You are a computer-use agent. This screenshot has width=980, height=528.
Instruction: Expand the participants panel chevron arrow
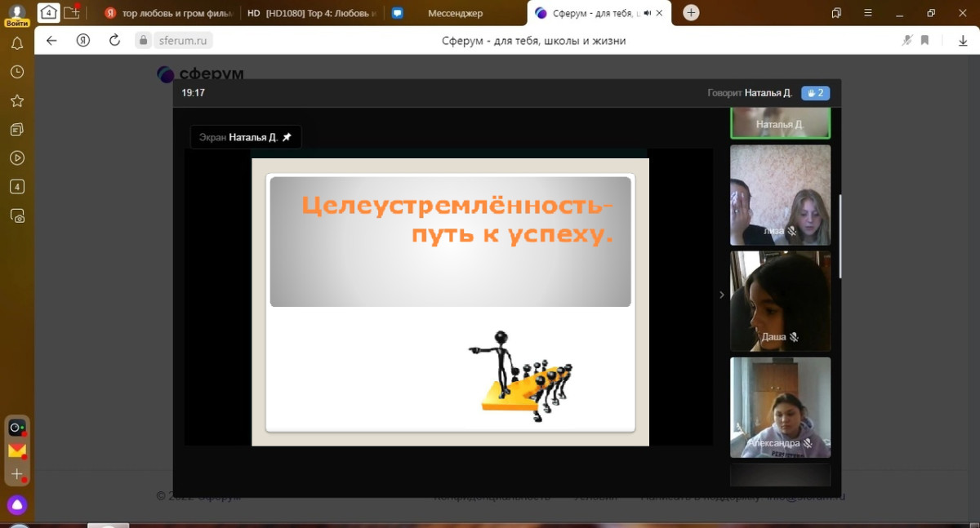point(721,295)
